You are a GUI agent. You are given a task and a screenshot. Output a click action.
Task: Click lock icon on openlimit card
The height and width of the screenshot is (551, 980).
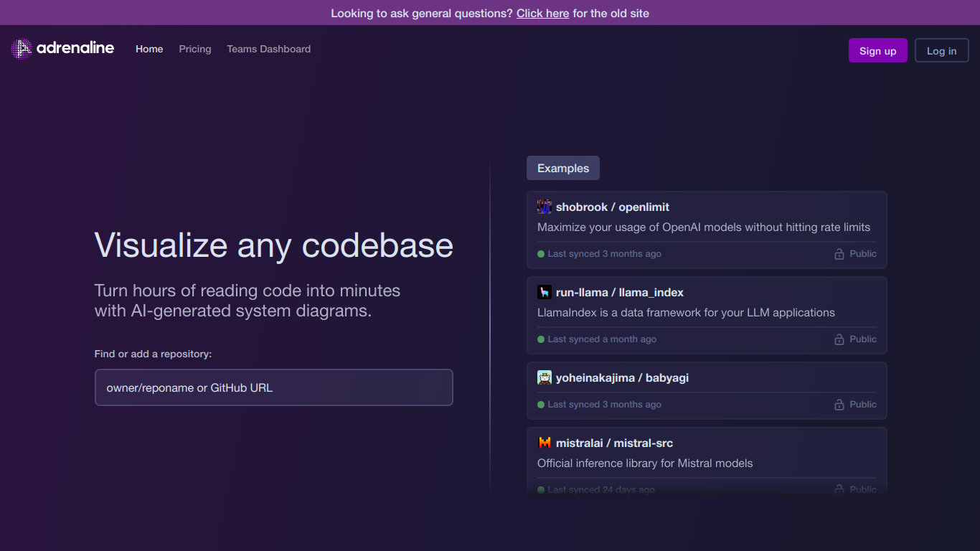pyautogui.click(x=839, y=254)
